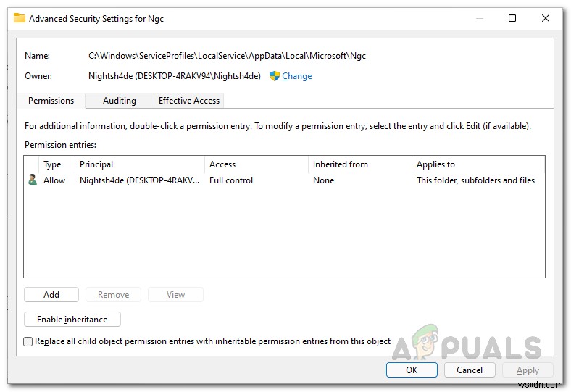Close the Advanced Security Settings window
Screen dimensions: 571x392
click(x=545, y=18)
